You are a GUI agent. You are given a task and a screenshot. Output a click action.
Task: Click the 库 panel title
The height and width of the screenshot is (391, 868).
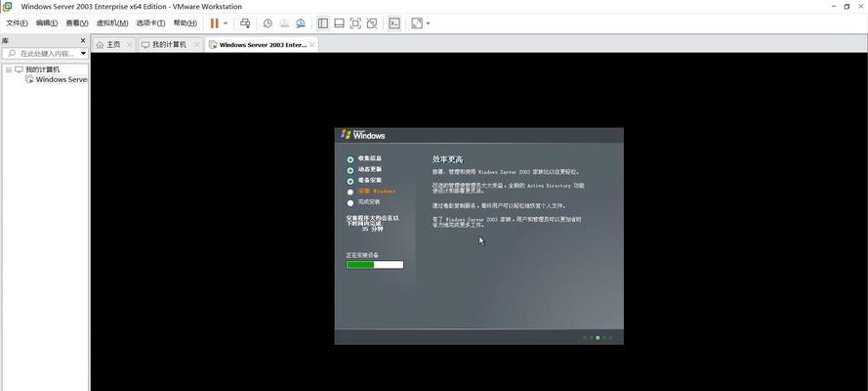(x=5, y=41)
